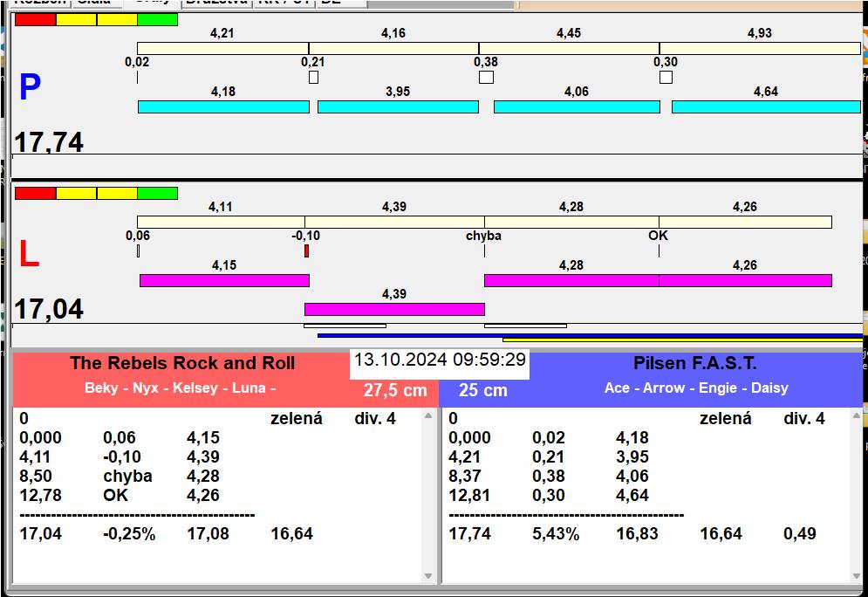Click the Pilsen F.A.S.T. team header
The width and height of the screenshot is (868, 597).
[x=694, y=363]
